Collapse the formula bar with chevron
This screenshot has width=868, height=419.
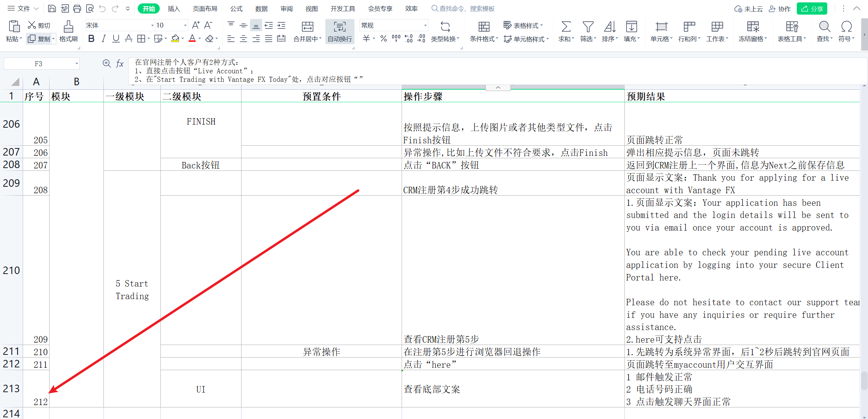click(x=498, y=88)
